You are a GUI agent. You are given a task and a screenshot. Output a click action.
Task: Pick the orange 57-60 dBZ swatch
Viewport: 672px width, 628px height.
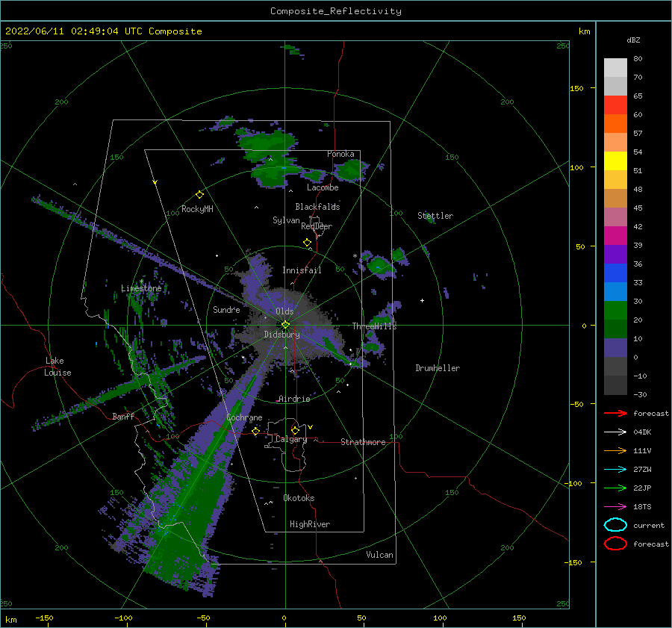[615, 123]
